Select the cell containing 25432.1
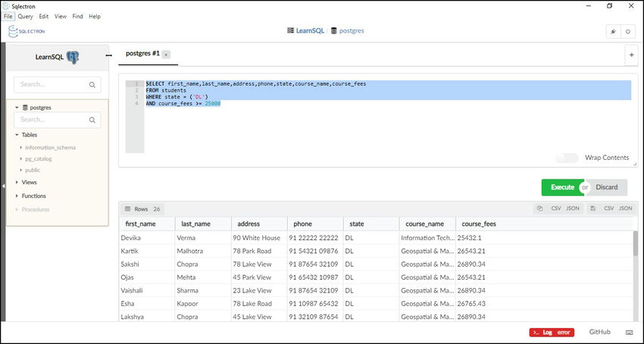644x344 pixels. (483, 238)
